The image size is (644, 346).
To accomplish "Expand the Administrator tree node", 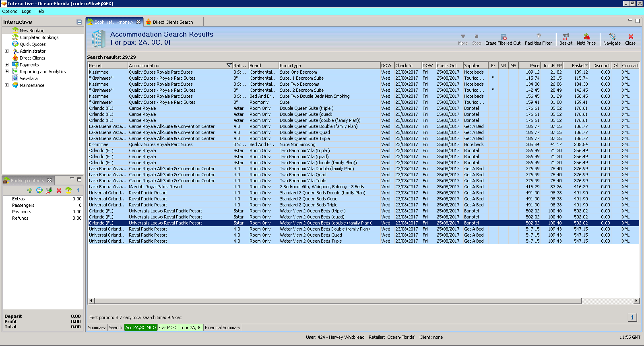I will tap(6, 51).
